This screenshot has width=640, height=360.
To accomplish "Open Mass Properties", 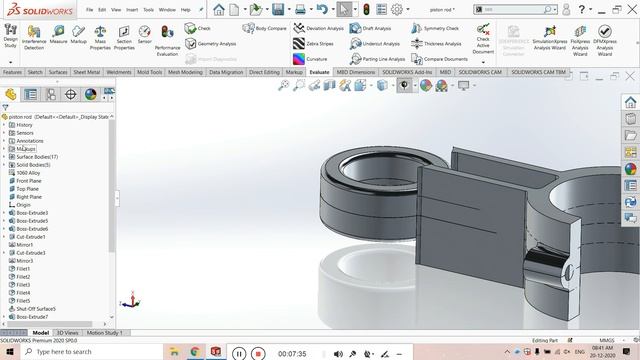I will coord(100,37).
